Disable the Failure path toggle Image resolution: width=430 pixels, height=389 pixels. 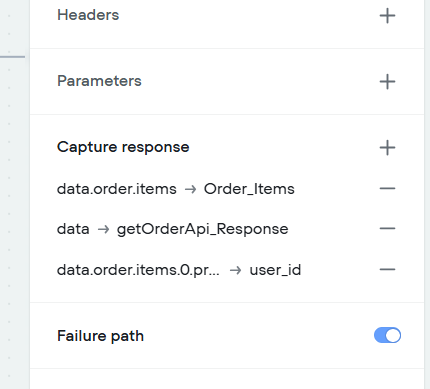click(x=387, y=335)
